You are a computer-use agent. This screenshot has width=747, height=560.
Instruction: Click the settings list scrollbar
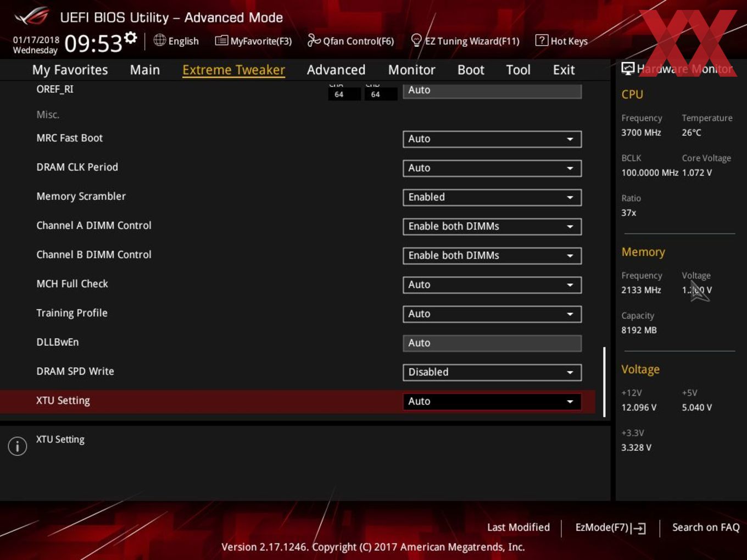[604, 382]
